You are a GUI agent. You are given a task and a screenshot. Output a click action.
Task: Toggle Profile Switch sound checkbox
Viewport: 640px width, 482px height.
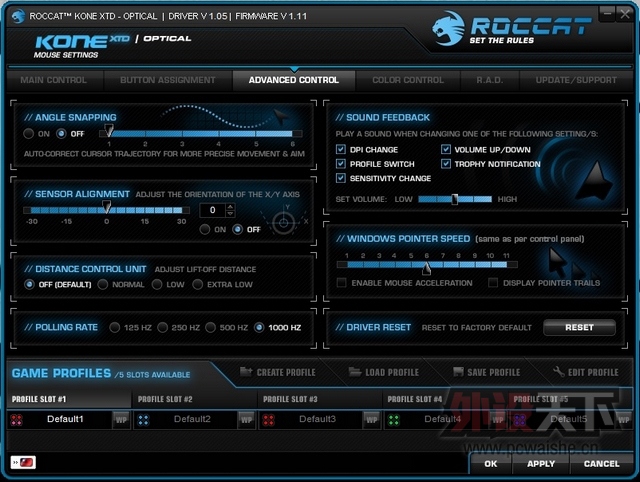pos(341,164)
